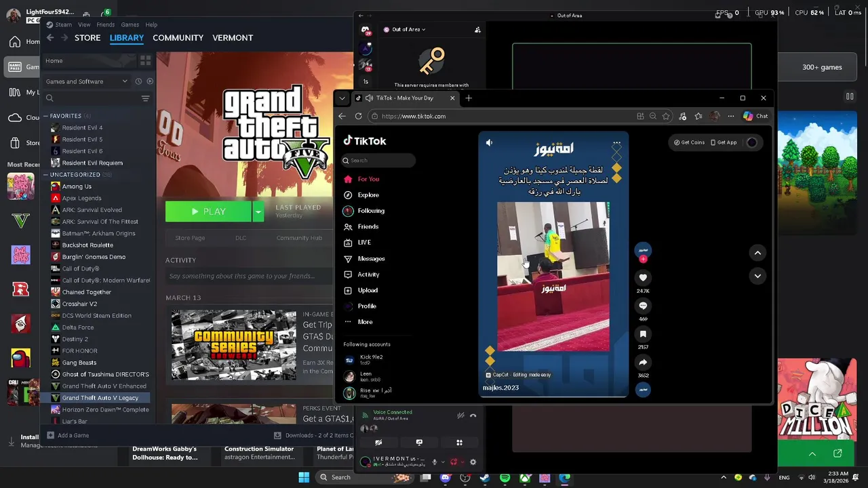
Task: Open browser settings and more menu
Action: (730, 116)
